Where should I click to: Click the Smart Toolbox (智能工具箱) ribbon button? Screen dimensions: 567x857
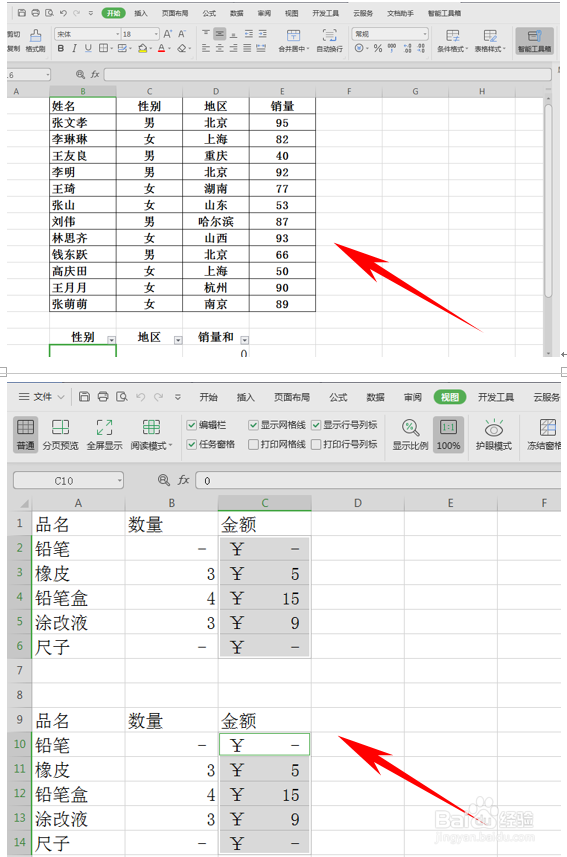534,41
